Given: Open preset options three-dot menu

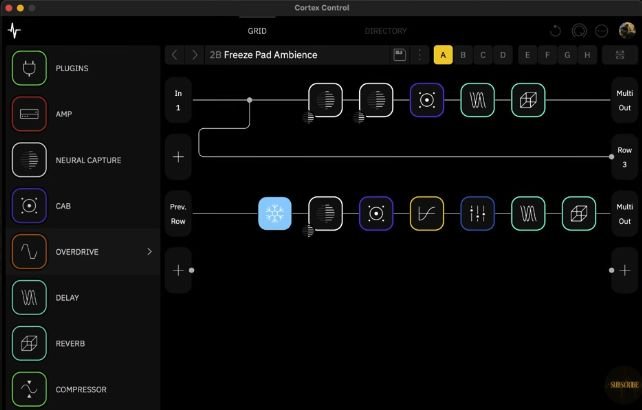Looking at the screenshot, I should [x=420, y=55].
